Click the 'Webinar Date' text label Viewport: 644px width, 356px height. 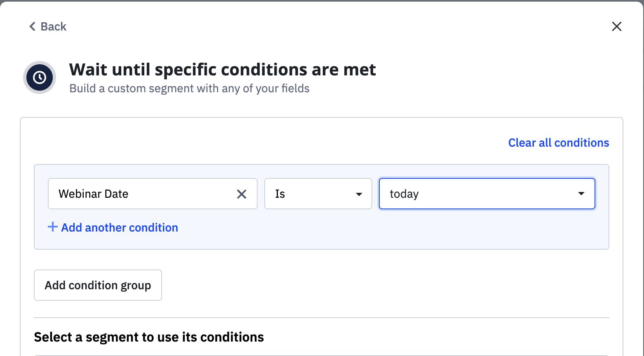(x=94, y=194)
